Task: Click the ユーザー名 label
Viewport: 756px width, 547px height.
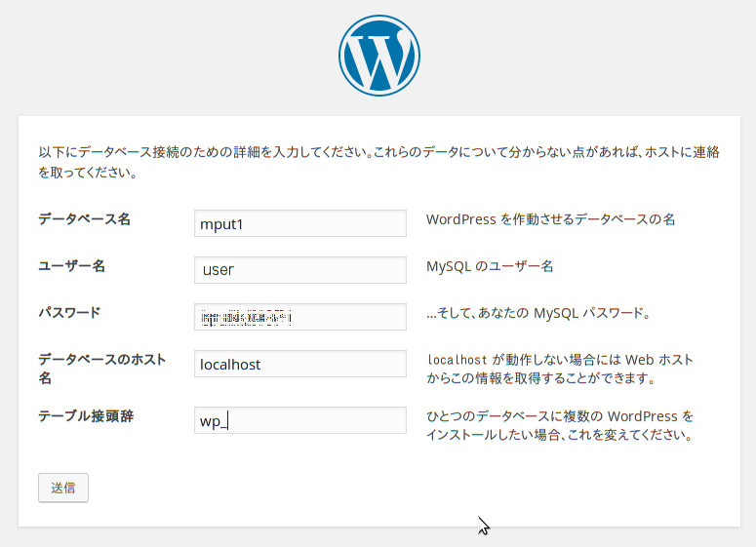Action: pyautogui.click(x=72, y=266)
